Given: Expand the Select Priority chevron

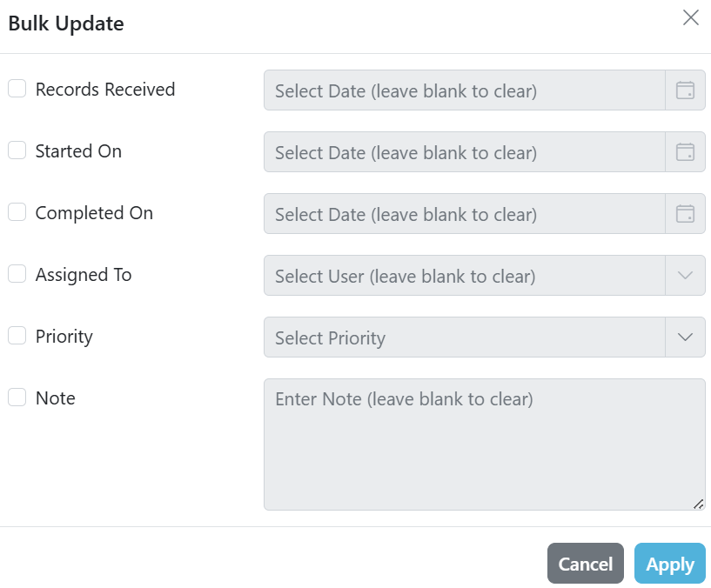Looking at the screenshot, I should (x=685, y=337).
